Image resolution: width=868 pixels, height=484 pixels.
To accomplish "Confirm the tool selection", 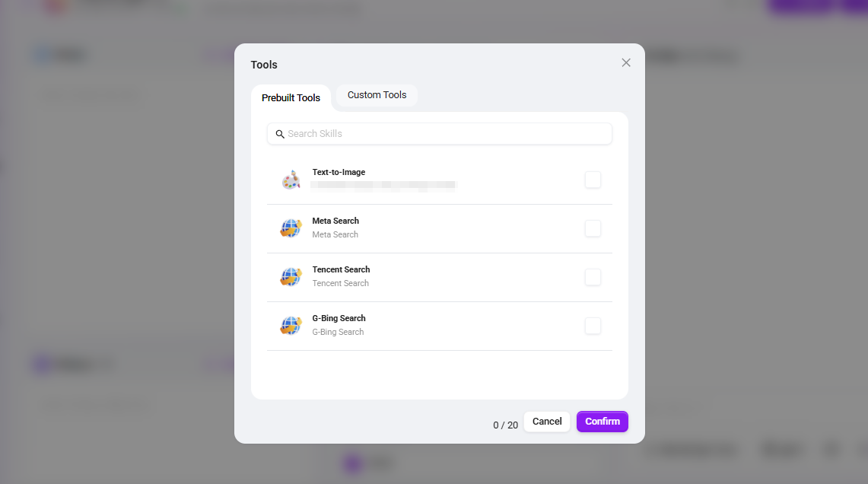I will point(603,422).
